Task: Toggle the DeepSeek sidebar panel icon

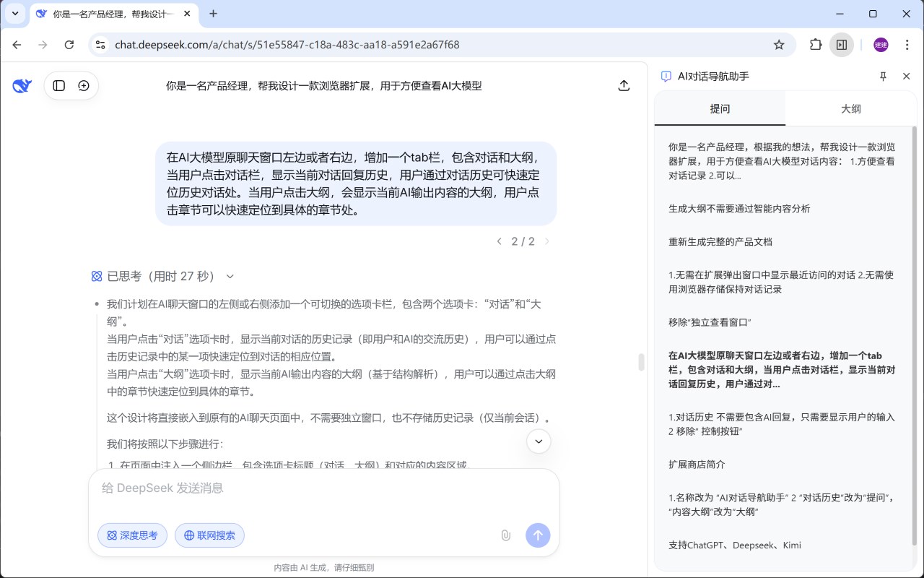Action: click(x=59, y=86)
